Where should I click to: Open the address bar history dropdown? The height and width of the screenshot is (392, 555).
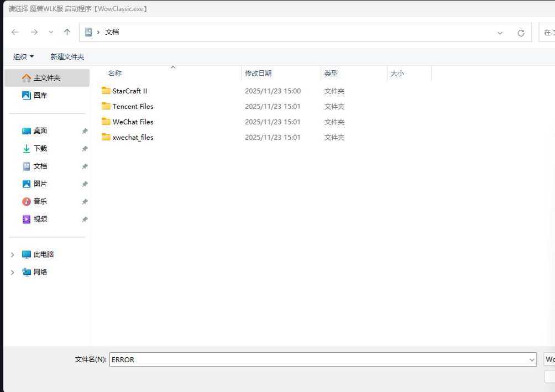coord(500,33)
